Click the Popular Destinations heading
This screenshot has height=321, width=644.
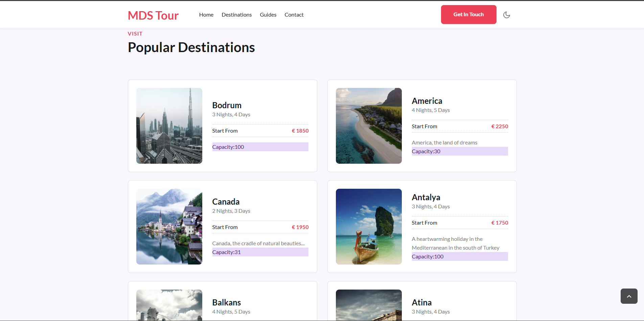(191, 47)
